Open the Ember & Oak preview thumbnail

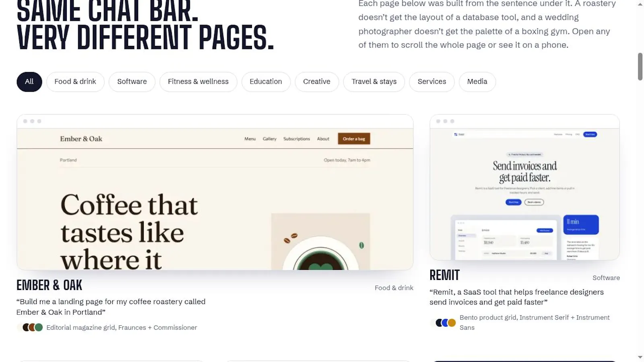(215, 192)
